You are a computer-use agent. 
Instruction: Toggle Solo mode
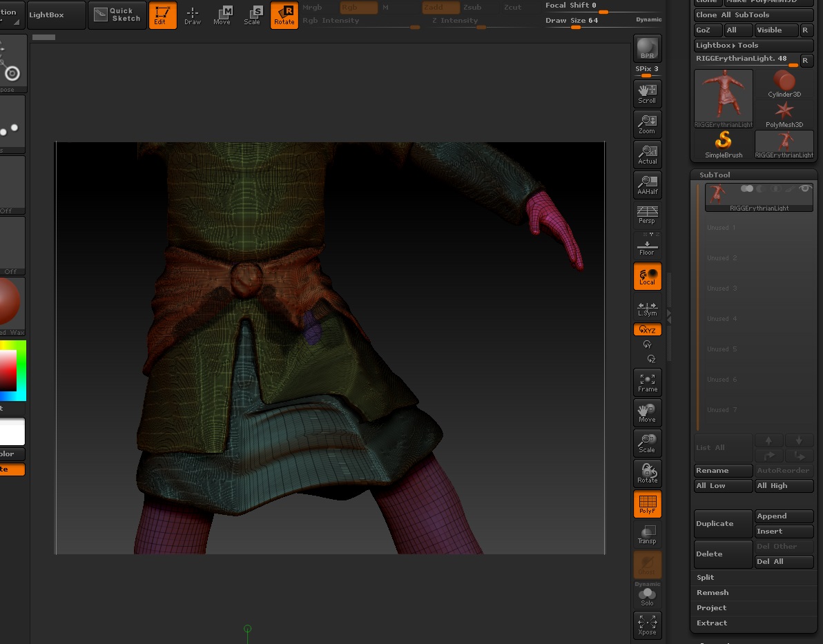tap(647, 597)
